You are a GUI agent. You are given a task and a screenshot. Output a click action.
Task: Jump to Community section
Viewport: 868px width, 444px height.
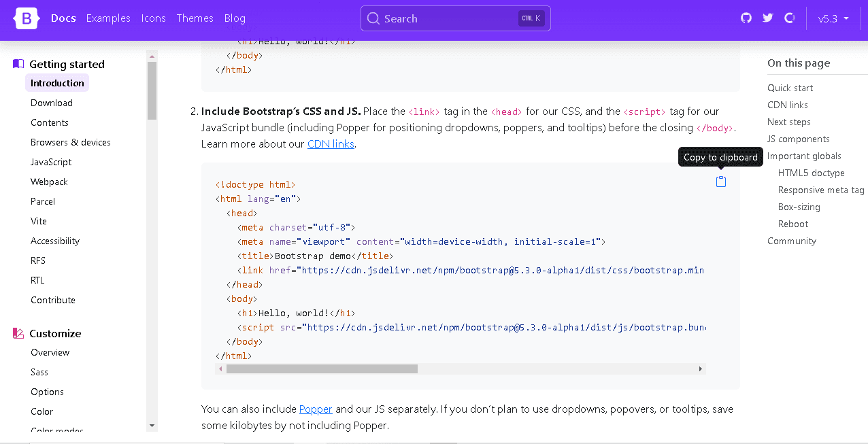coord(792,241)
